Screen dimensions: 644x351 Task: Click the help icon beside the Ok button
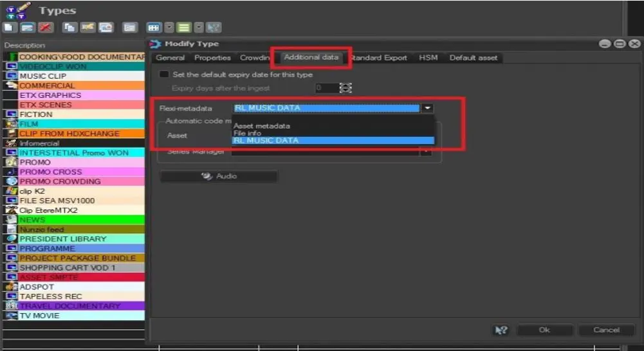(501, 330)
